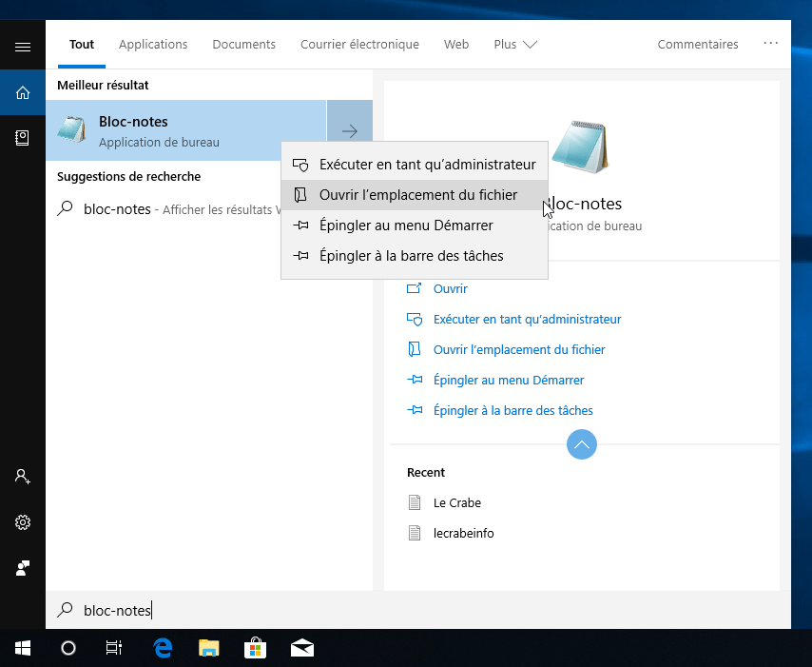Open the recent file lecrabeinfo

click(463, 533)
